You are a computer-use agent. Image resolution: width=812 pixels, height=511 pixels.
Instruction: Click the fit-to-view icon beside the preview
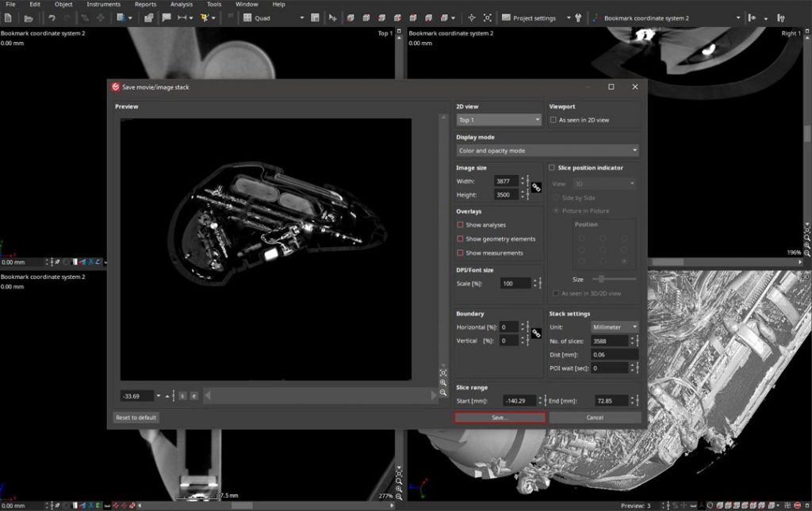click(443, 373)
